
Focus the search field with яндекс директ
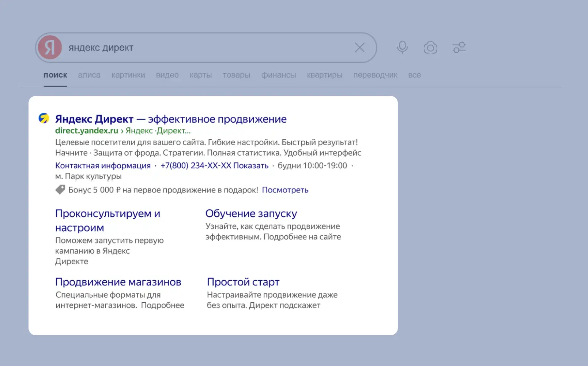(x=207, y=48)
